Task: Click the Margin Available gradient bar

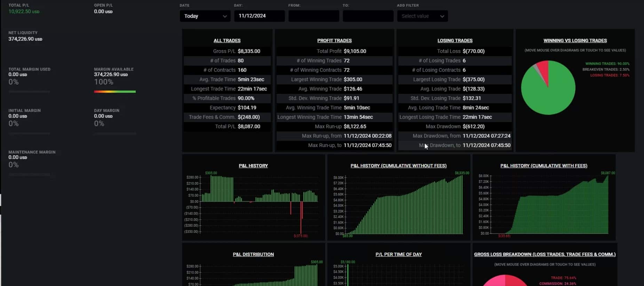Action: click(115, 92)
